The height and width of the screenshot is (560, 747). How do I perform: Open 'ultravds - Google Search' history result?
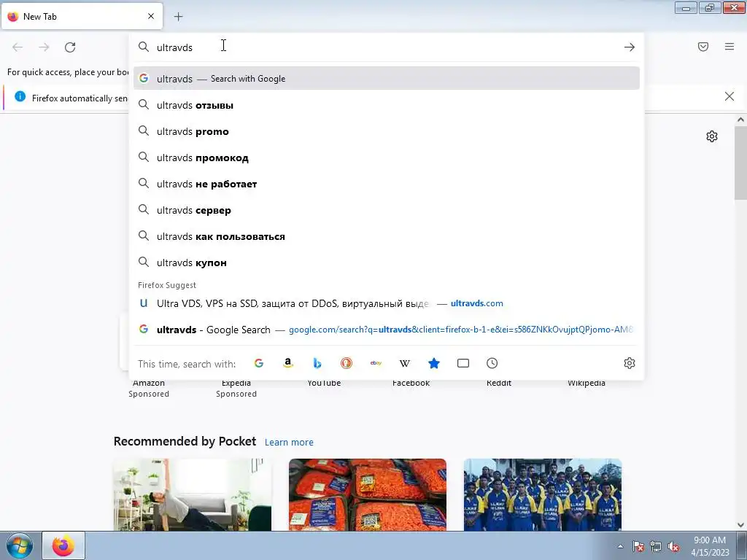click(387, 330)
